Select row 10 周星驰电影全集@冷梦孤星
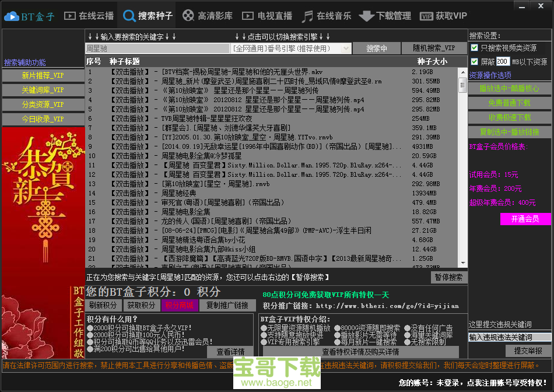 272,156
